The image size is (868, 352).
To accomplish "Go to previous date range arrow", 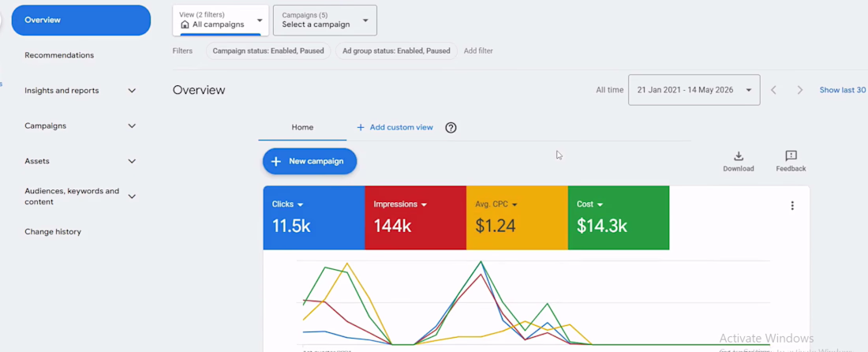I will [x=774, y=90].
